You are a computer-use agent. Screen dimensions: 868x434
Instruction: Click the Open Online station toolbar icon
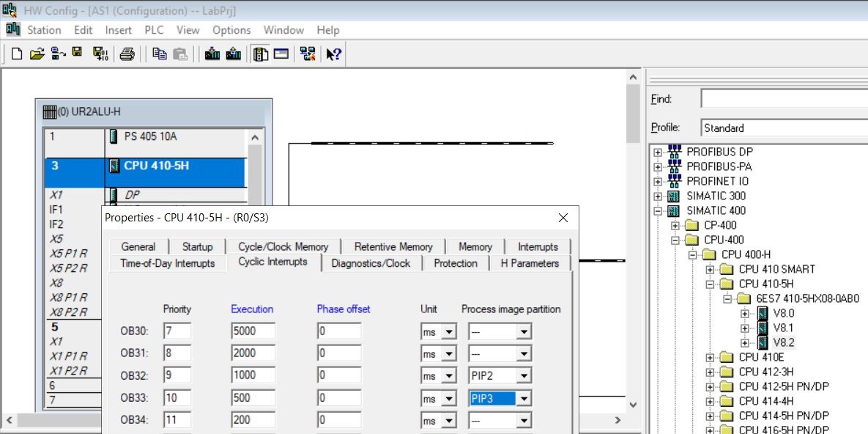56,54
